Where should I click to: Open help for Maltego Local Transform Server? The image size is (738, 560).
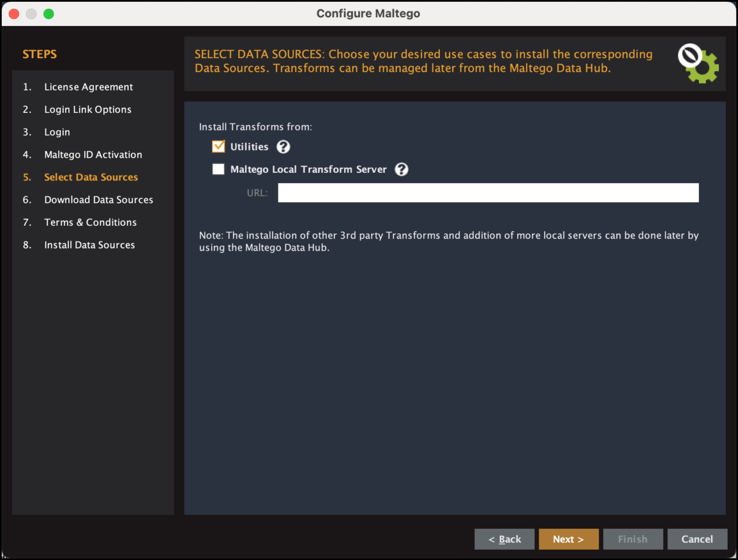(401, 169)
